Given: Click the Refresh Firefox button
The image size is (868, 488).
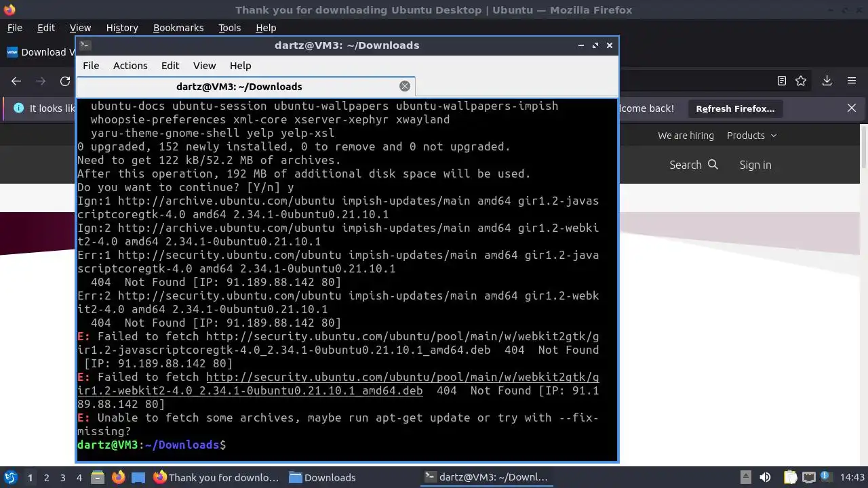Looking at the screenshot, I should (735, 108).
